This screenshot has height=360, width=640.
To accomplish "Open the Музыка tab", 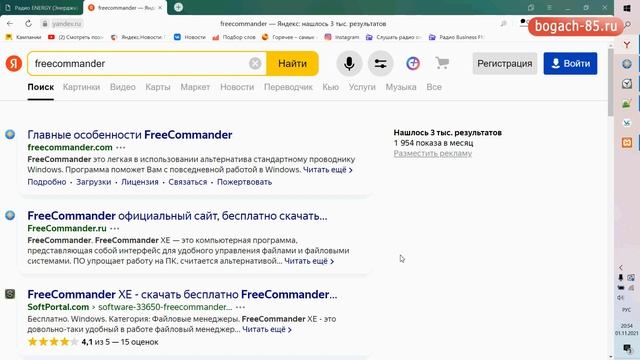I will [401, 87].
